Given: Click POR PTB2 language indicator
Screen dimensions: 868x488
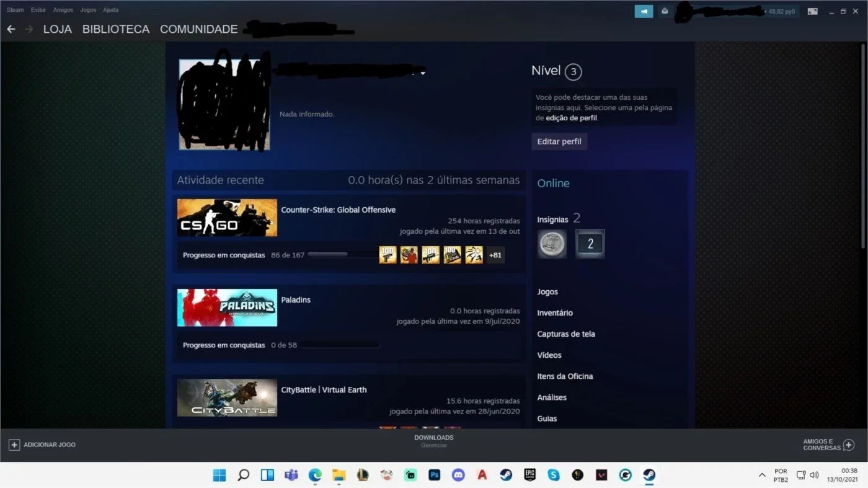Looking at the screenshot, I should pyautogui.click(x=781, y=475).
